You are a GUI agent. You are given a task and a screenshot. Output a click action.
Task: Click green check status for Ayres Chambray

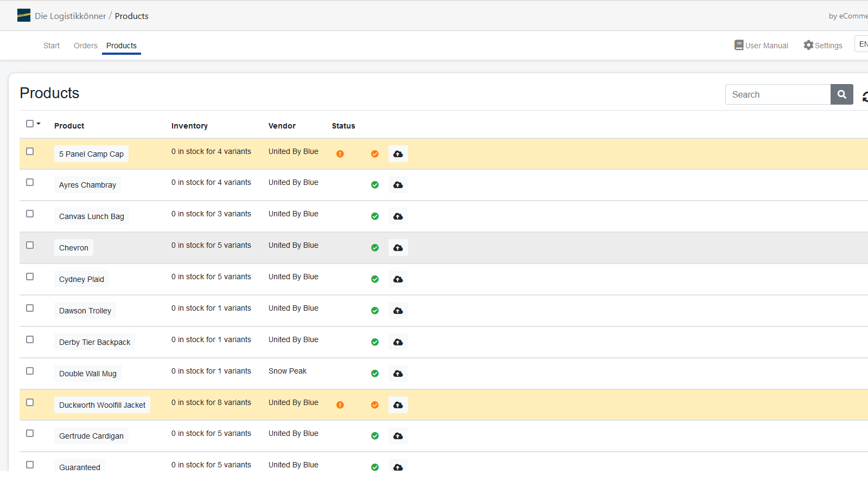[375, 185]
